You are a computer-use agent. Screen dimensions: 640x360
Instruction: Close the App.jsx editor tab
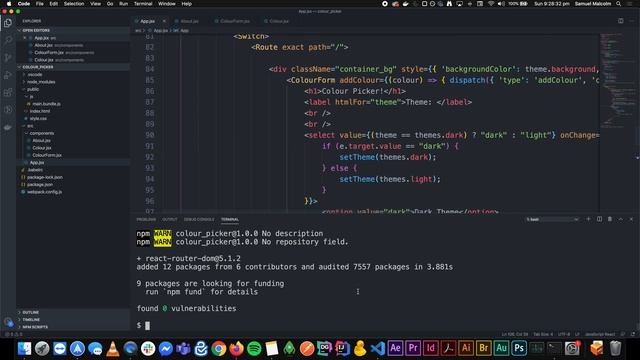(x=164, y=21)
